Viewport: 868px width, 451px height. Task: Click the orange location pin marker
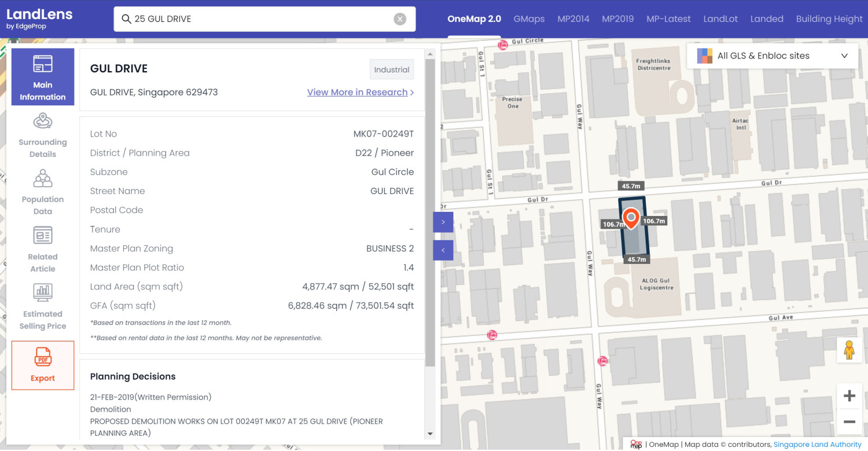[631, 218]
